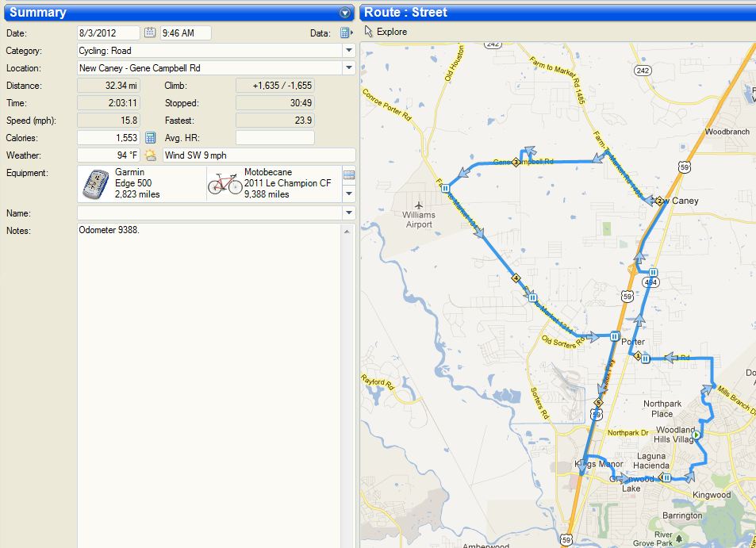This screenshot has height=548, width=756.
Task: Expand the Category dropdown
Action: point(348,50)
